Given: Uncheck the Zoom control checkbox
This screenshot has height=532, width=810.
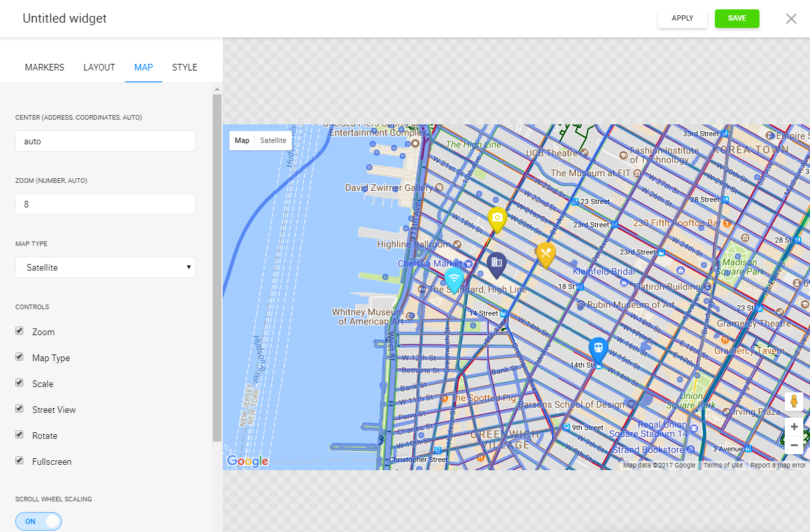Looking at the screenshot, I should [19, 331].
